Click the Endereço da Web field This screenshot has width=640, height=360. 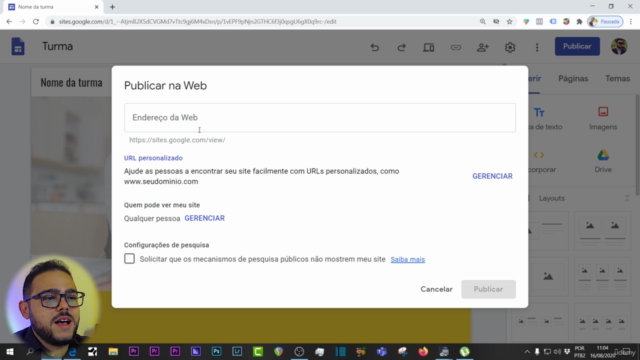320,118
